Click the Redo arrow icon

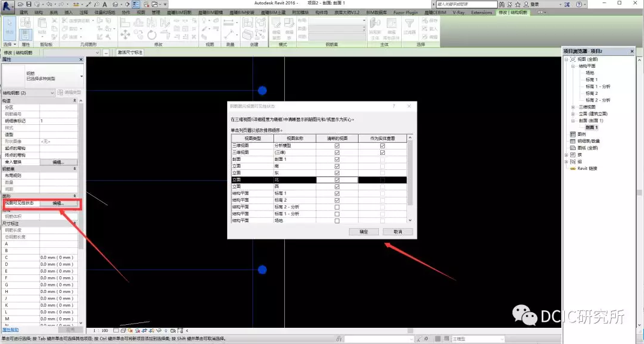point(62,4)
